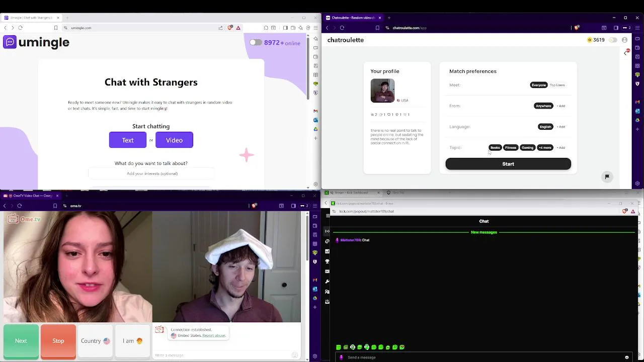Click the Chatroulette coin balance 3619
This screenshot has height=362, width=644.
[x=596, y=40]
